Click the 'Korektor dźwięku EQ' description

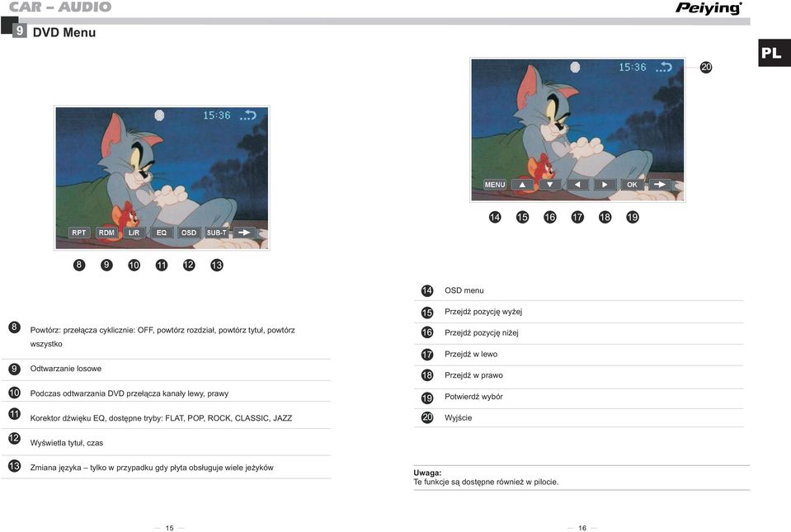pyautogui.click(x=161, y=418)
